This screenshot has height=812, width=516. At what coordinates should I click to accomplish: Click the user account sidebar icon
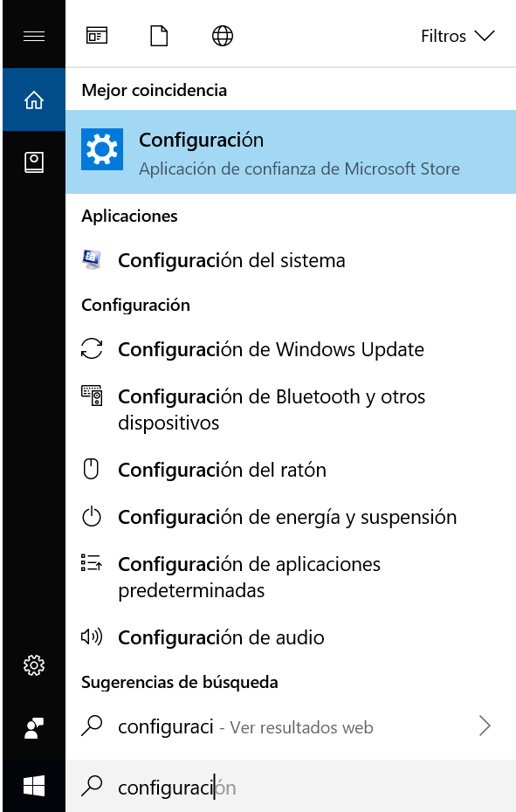point(33,727)
